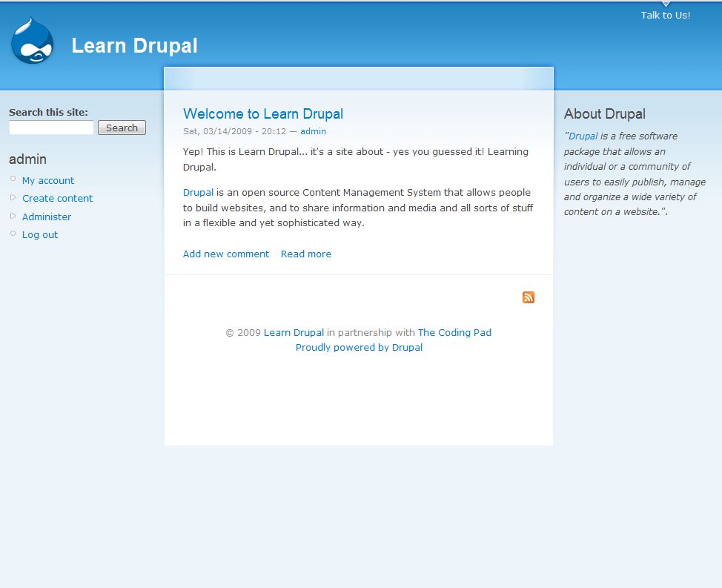Click Read more link

[x=305, y=254]
